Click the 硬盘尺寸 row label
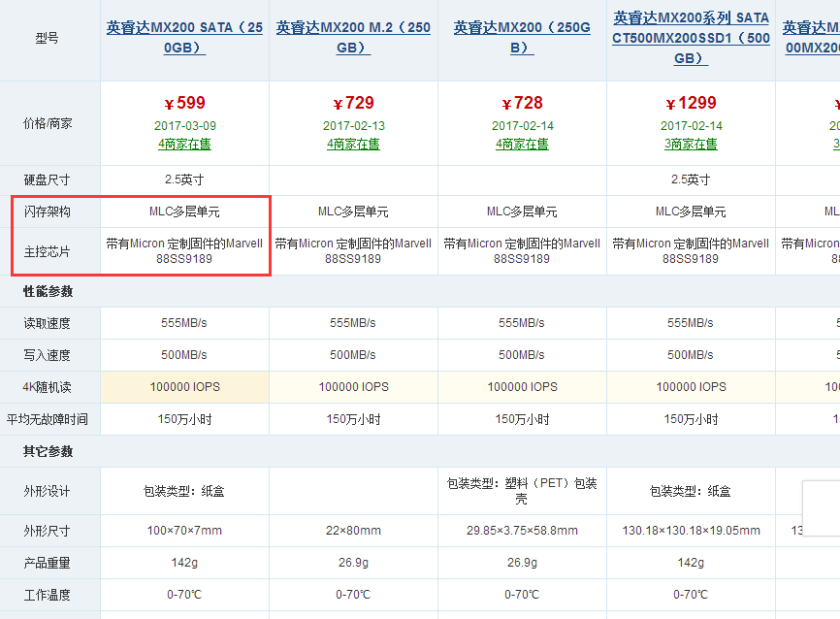Viewport: 840px width, 619px height. point(48,180)
